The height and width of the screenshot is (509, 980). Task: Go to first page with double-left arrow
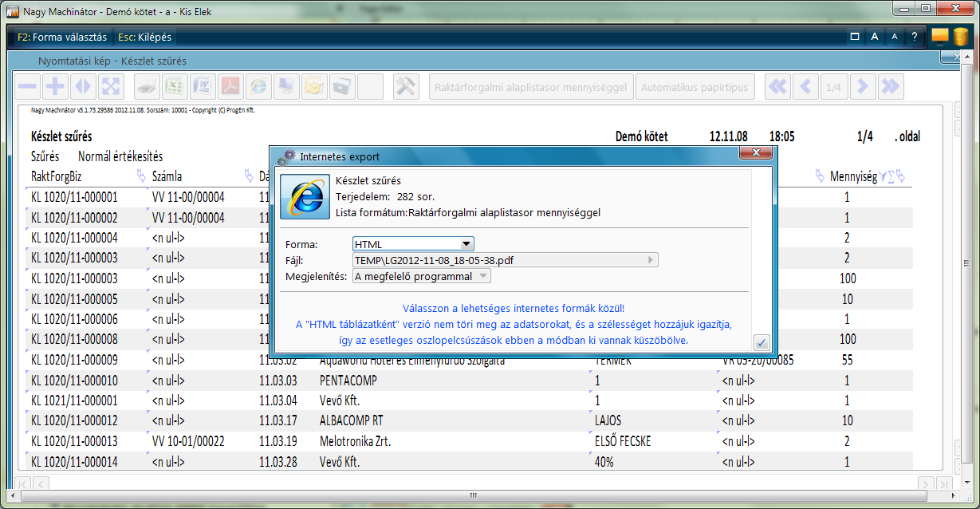(778, 87)
